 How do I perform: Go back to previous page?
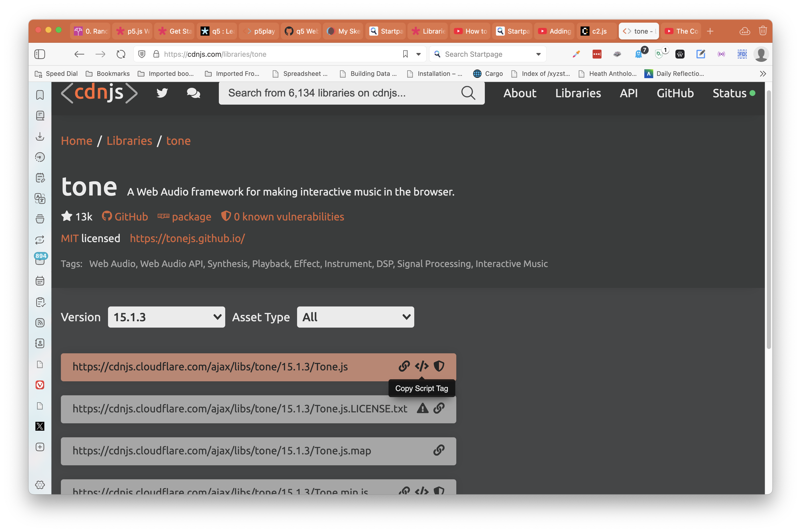(79, 54)
